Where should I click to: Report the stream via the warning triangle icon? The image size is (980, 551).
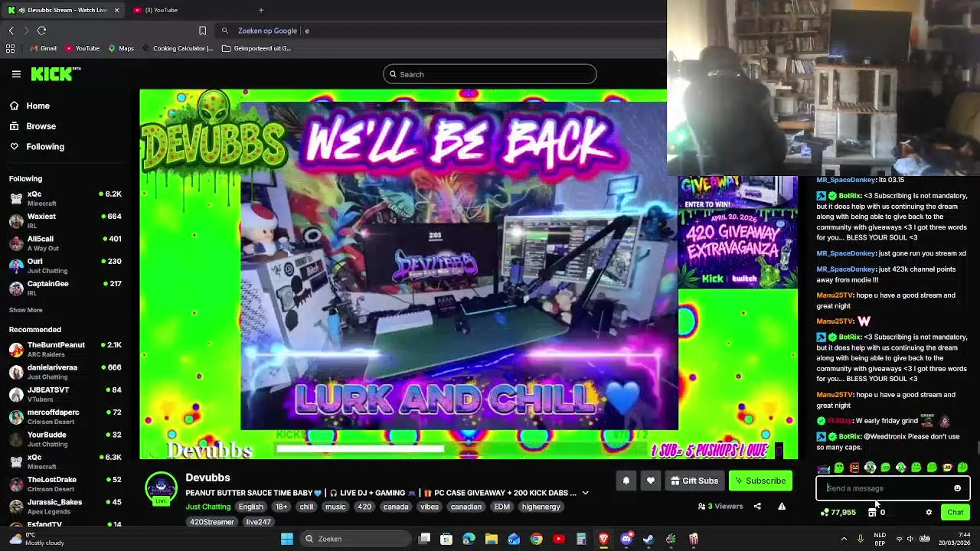click(782, 506)
